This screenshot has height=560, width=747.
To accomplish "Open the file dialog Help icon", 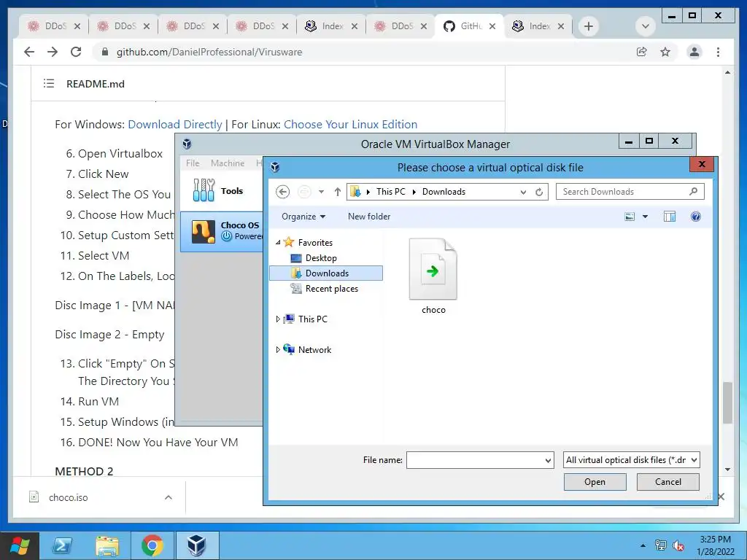I will [695, 217].
